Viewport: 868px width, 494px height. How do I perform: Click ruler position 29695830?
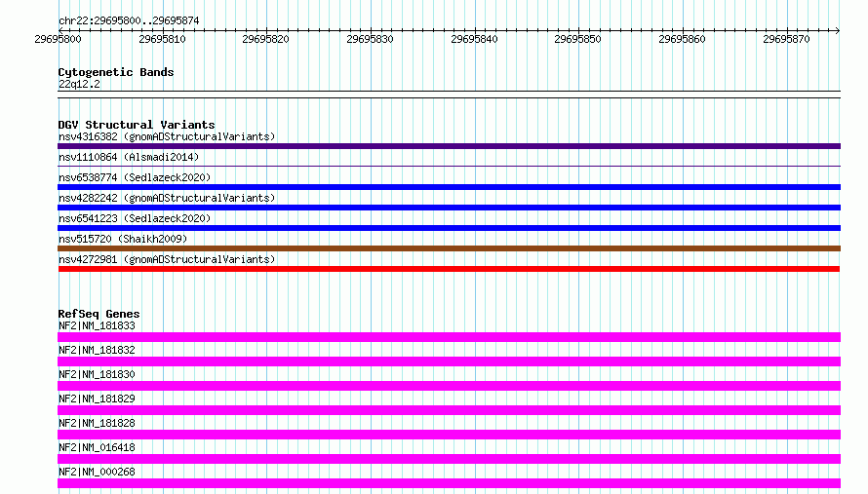tap(370, 39)
